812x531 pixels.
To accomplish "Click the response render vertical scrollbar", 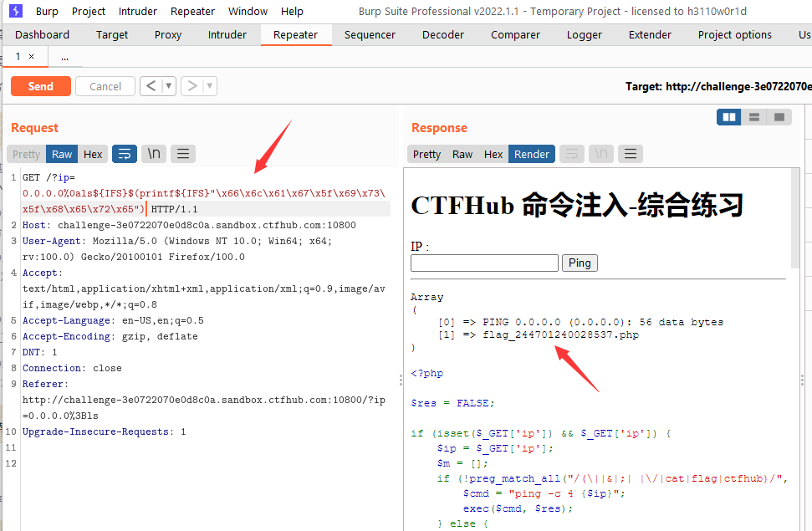I will coord(795,218).
